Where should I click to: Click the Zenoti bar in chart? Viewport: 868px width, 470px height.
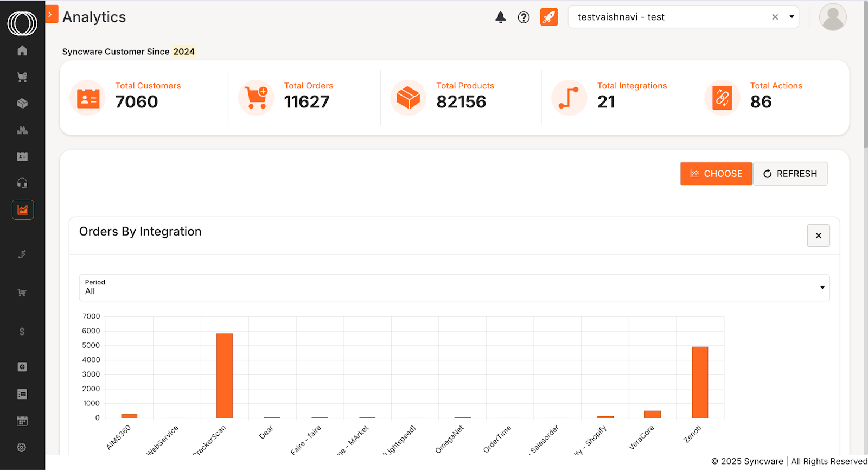point(700,382)
